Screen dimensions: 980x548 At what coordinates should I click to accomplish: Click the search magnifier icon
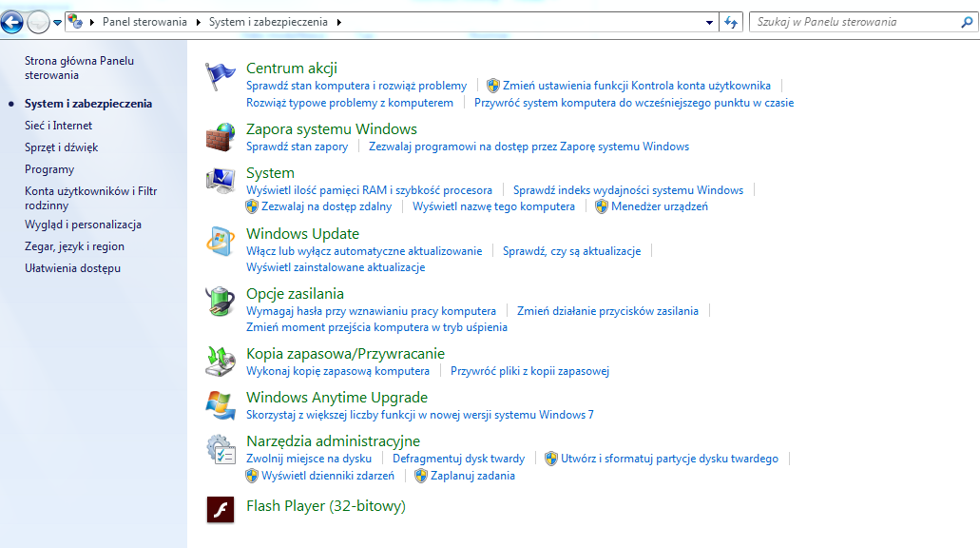pos(967,22)
